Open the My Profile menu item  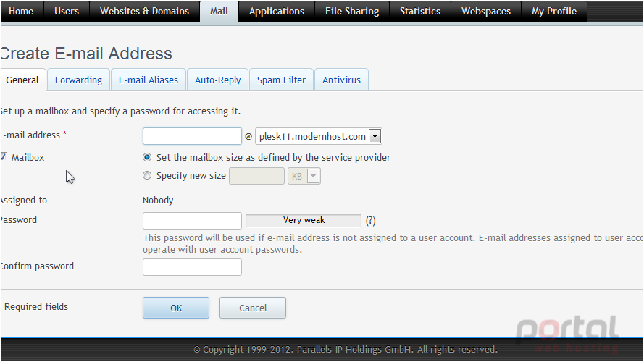click(554, 12)
